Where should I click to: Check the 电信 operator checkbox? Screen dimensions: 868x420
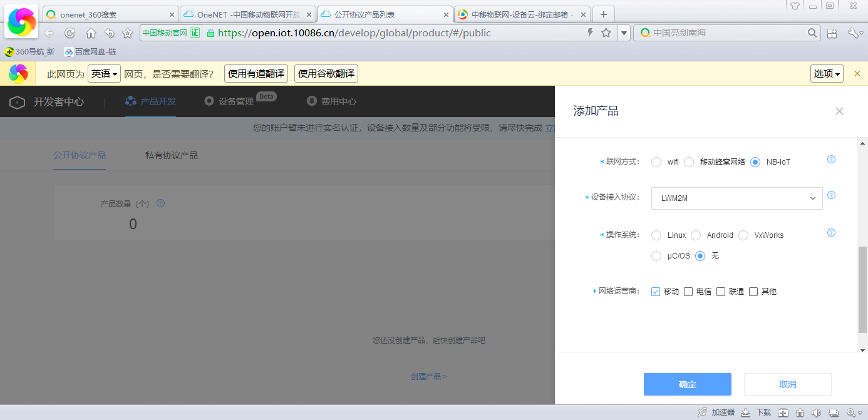click(688, 292)
